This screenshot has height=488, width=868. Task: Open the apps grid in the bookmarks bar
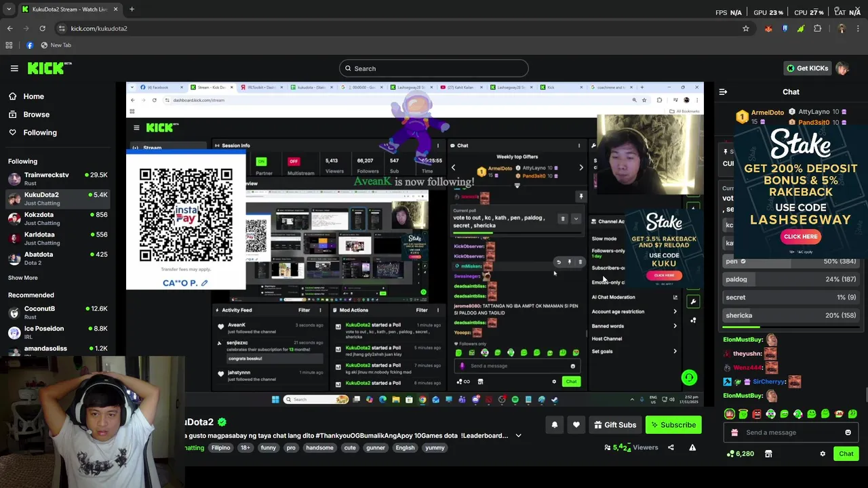tap(9, 45)
